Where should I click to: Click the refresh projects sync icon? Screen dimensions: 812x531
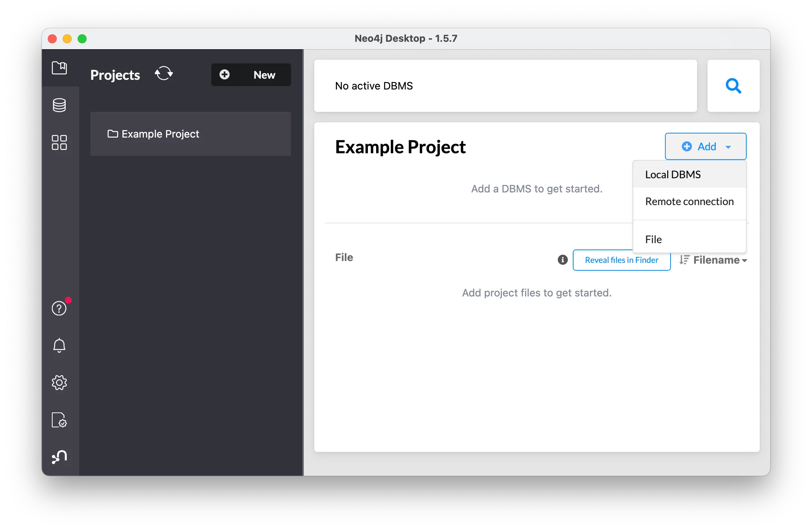point(164,73)
